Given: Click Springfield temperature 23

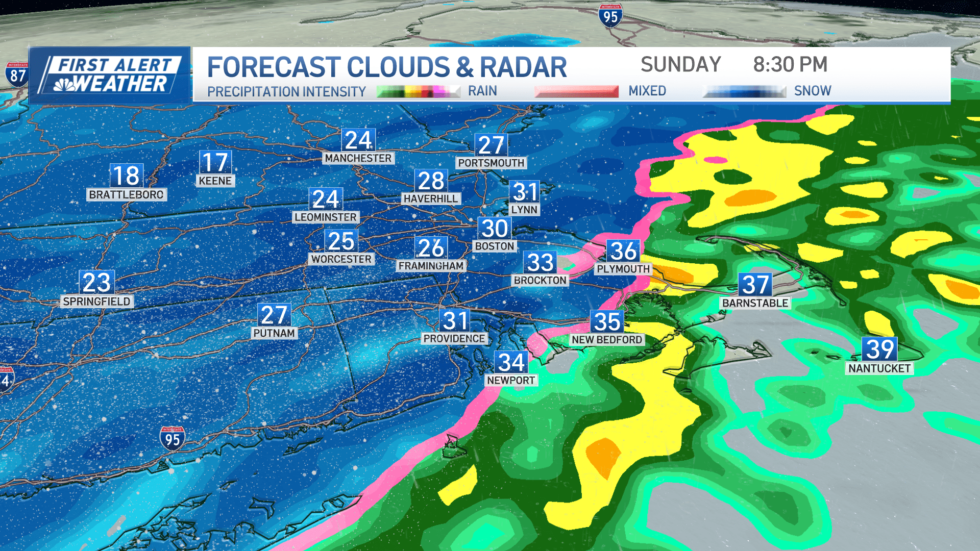Looking at the screenshot, I should click(x=96, y=283).
